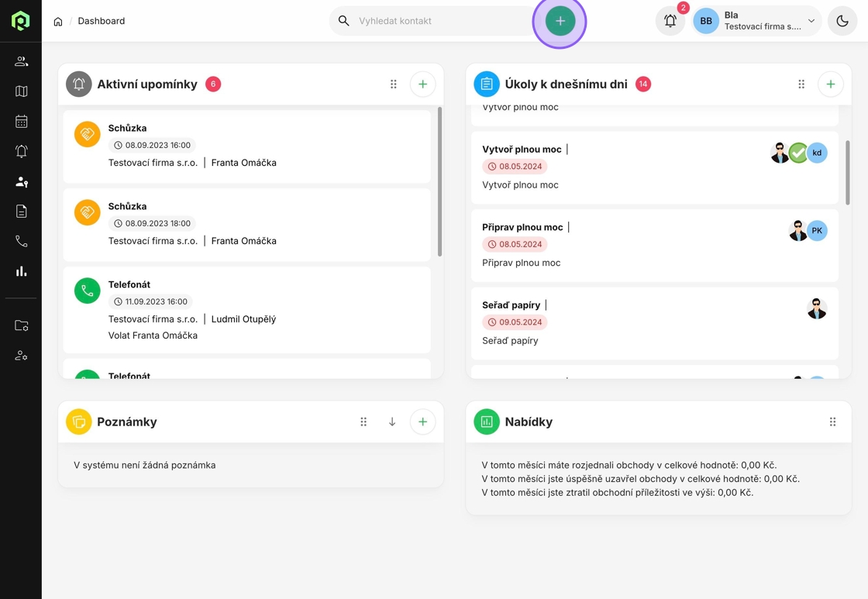
Task: Open the reminders bell icon in sidebar
Action: (x=21, y=151)
